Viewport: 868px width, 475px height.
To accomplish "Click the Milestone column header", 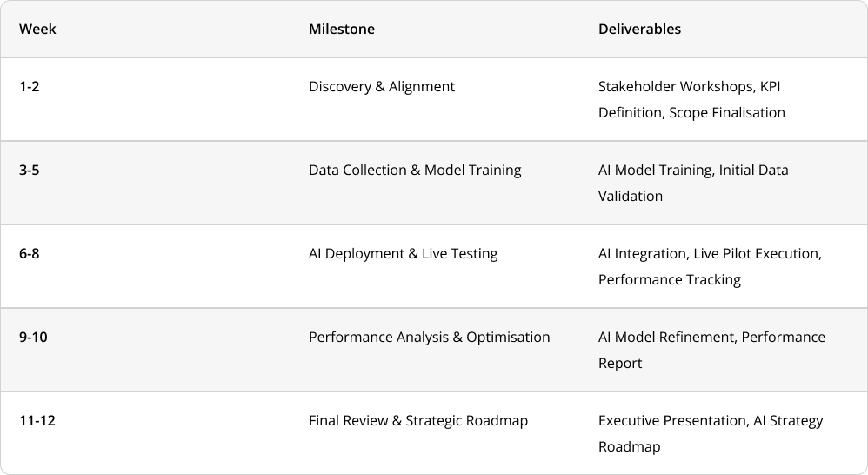I will pos(342,29).
